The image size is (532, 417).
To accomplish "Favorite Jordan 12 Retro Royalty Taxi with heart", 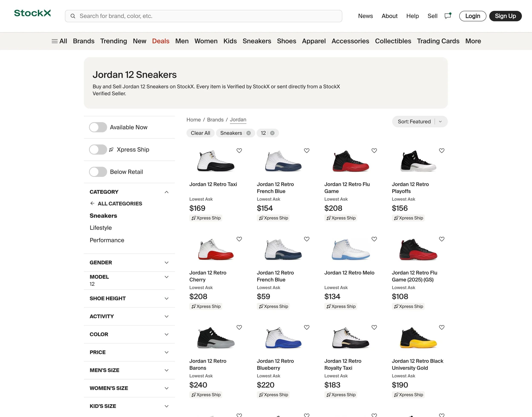I will point(374,327).
